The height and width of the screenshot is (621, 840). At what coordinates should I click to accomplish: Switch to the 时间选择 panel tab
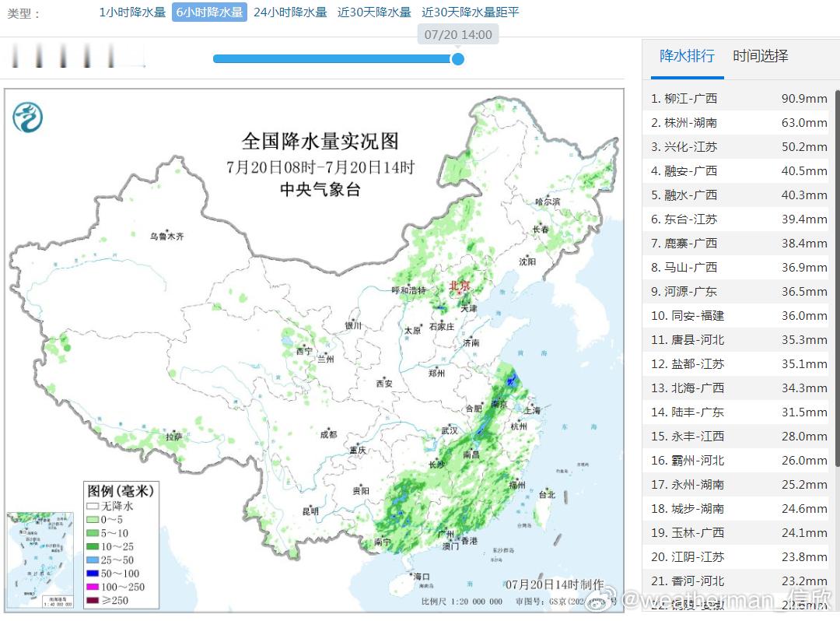point(760,56)
